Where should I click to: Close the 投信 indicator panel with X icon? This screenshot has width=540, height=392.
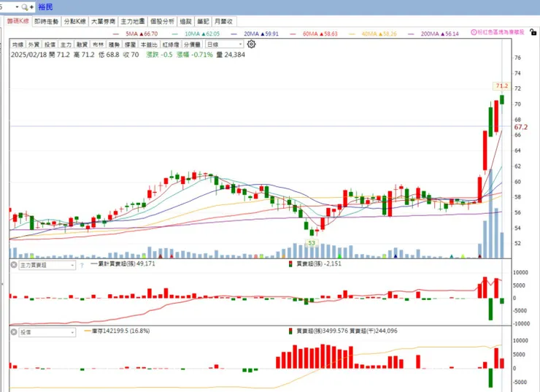14,332
